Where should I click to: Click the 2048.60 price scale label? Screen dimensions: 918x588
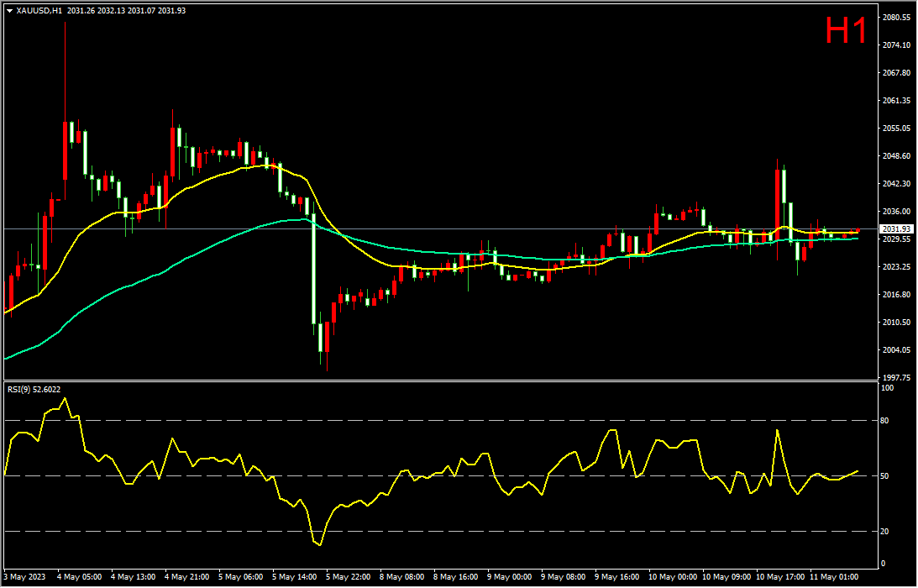896,155
